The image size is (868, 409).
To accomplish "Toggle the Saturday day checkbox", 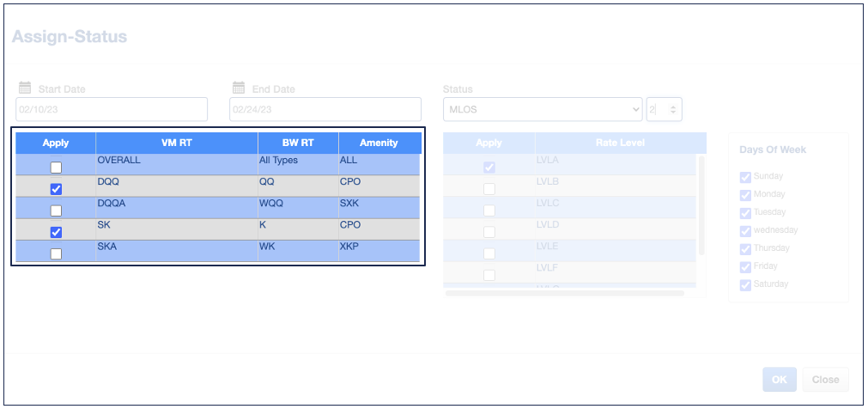I will 745,285.
